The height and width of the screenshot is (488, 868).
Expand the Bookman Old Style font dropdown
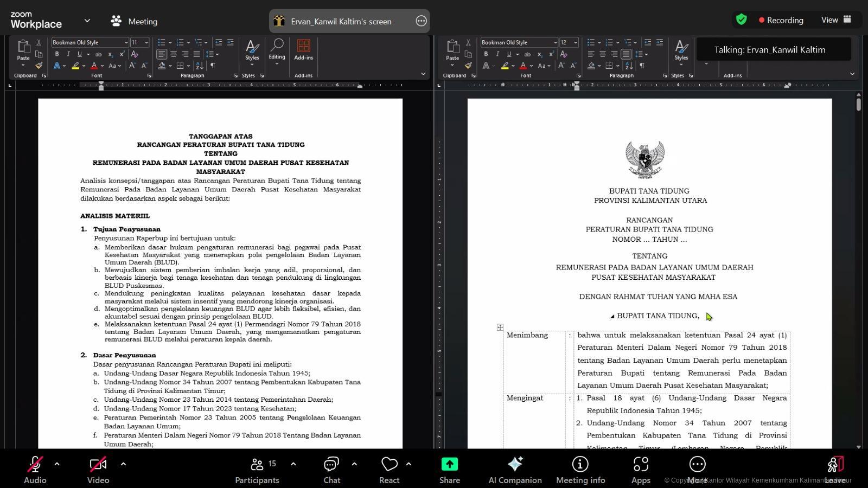click(x=126, y=42)
